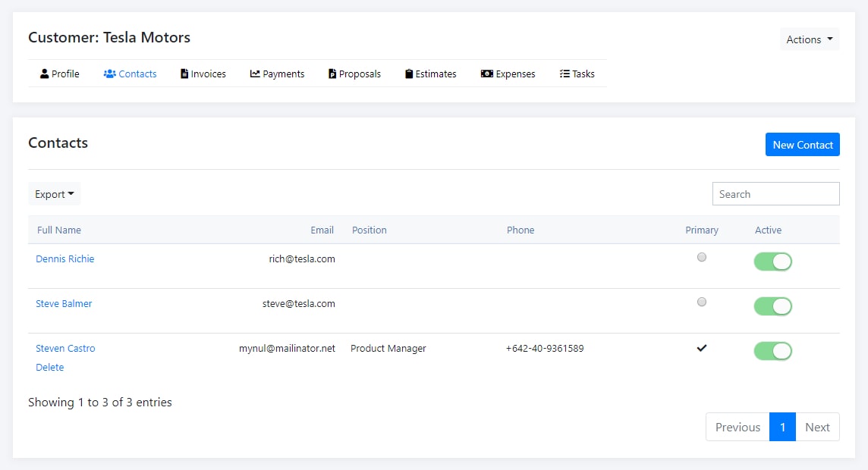Click the 'Showing 1 to 3 of 3 entries' text

[100, 403]
